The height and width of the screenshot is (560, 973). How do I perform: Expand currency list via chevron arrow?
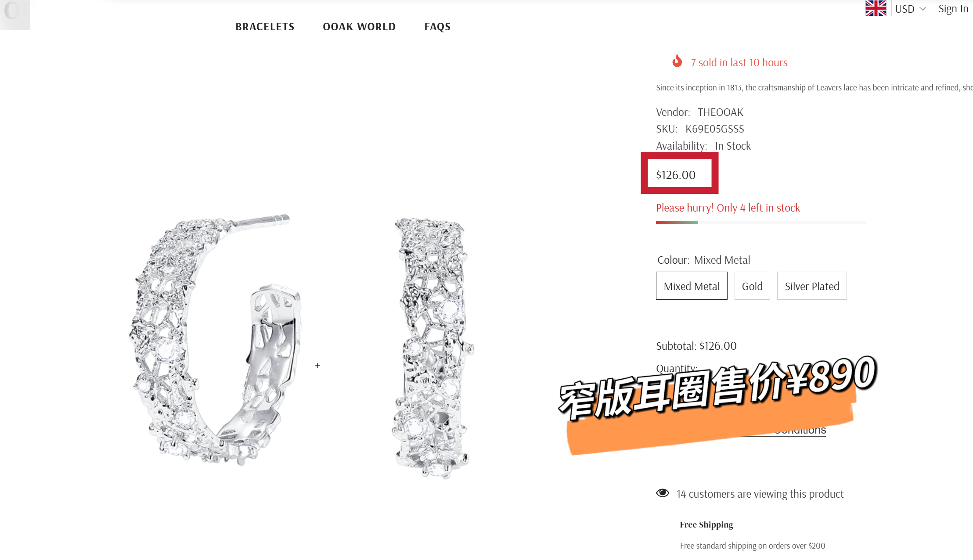923,9
